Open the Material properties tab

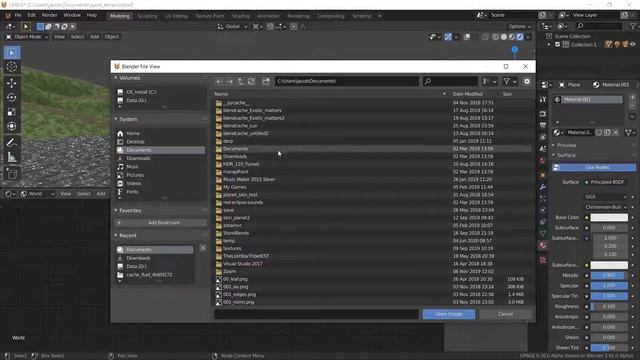(x=542, y=245)
